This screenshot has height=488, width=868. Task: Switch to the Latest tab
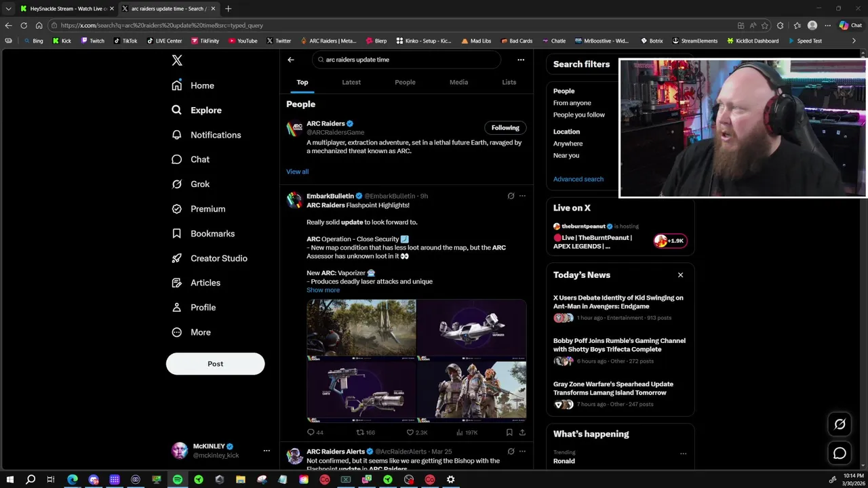pyautogui.click(x=351, y=82)
